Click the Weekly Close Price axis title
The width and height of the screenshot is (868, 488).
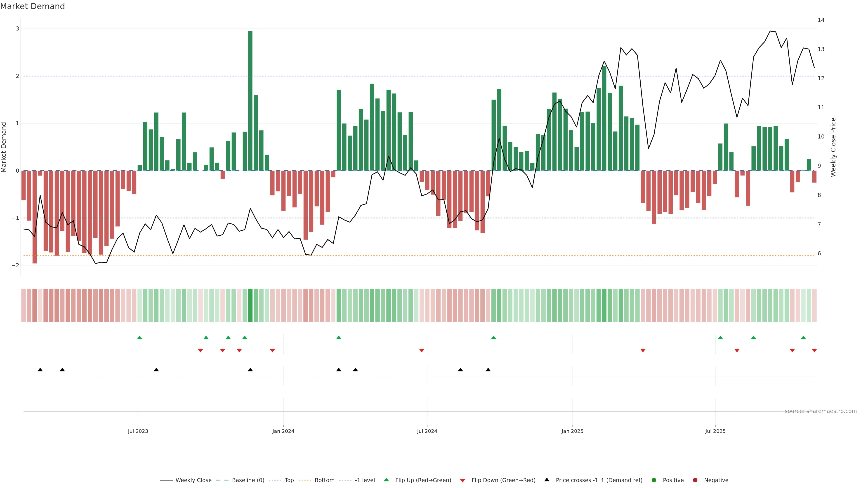point(833,147)
